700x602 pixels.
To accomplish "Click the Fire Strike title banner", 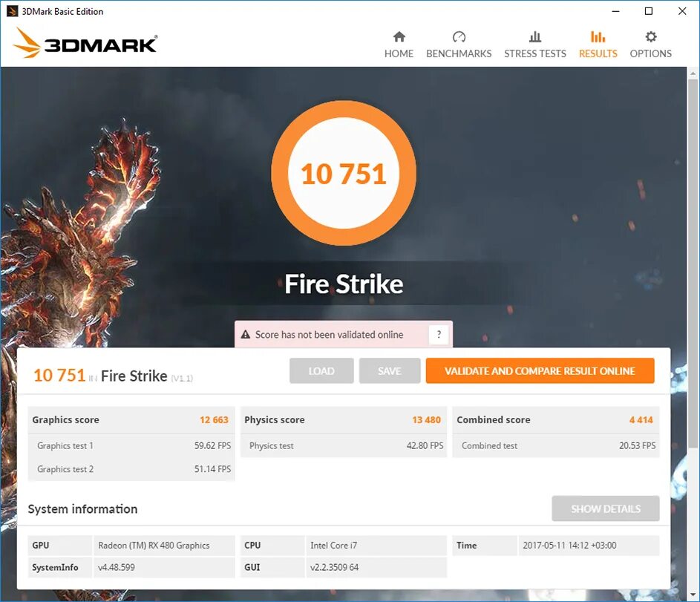I will (344, 284).
